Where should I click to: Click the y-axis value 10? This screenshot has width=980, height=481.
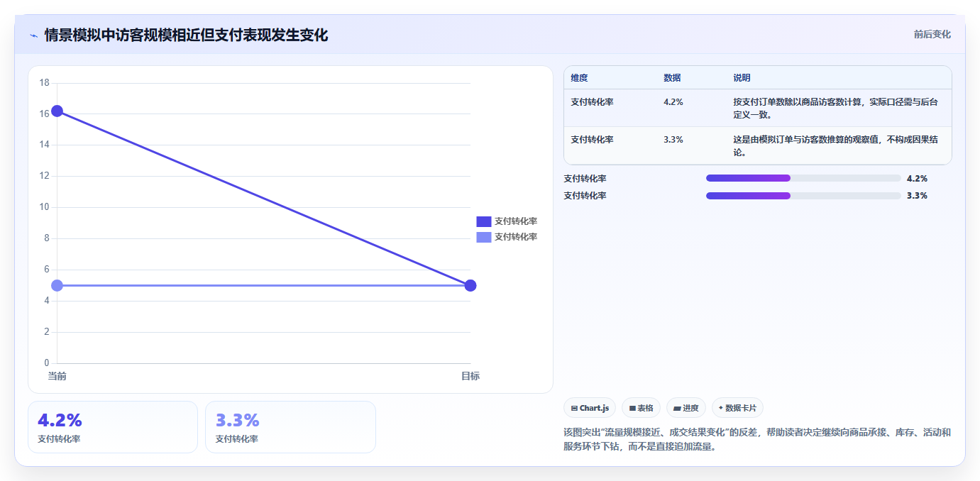(x=44, y=207)
